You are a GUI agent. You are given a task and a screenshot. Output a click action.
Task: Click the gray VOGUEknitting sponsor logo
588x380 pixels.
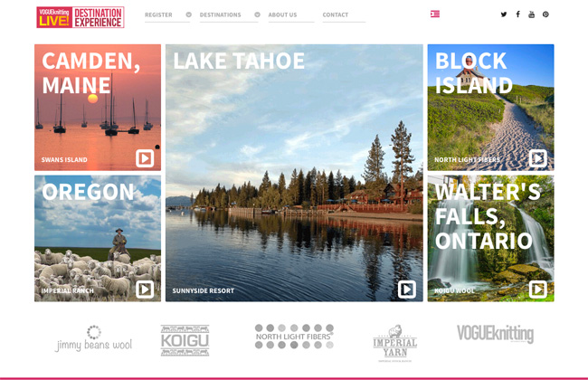495,334
